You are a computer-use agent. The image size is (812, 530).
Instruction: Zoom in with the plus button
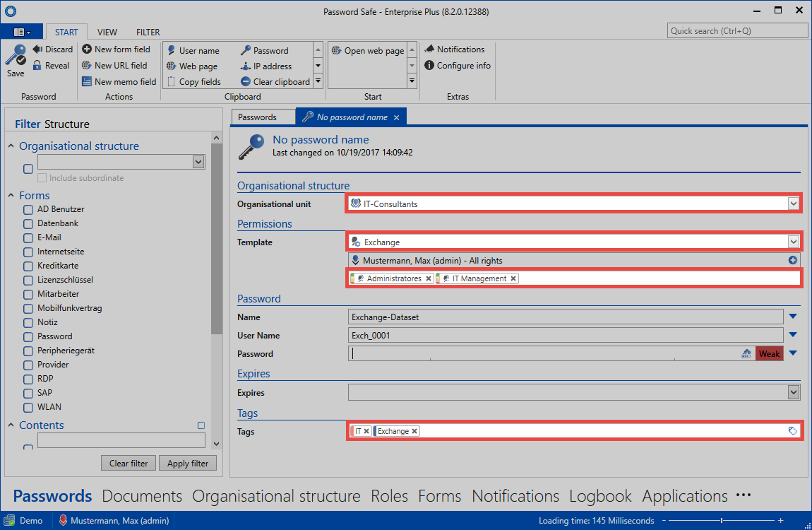pos(780,520)
